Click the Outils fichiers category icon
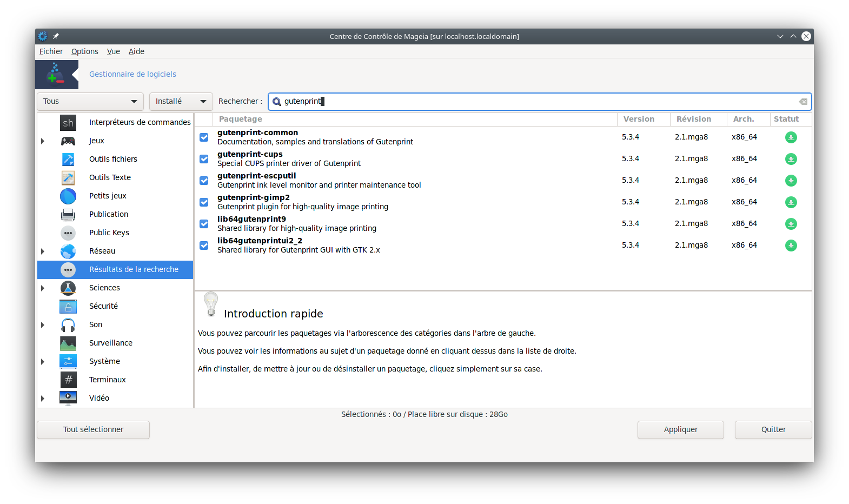Viewport: 849px width, 504px height. (x=68, y=160)
